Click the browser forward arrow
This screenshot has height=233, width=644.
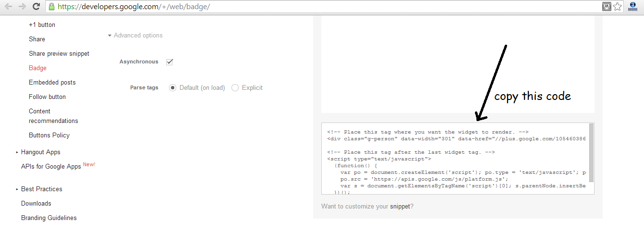point(22,7)
